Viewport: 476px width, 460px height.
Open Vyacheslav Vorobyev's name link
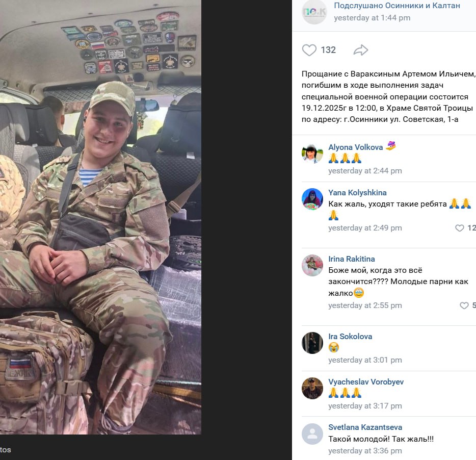[366, 381]
